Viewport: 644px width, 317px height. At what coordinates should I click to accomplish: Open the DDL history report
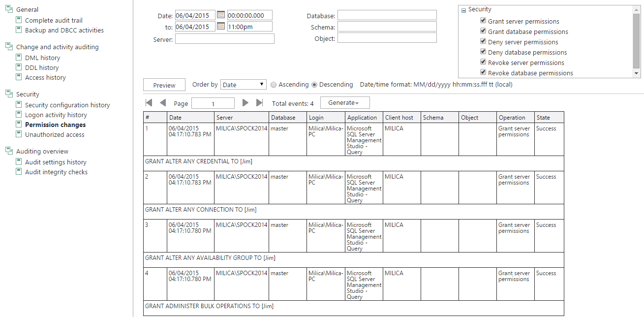(42, 67)
